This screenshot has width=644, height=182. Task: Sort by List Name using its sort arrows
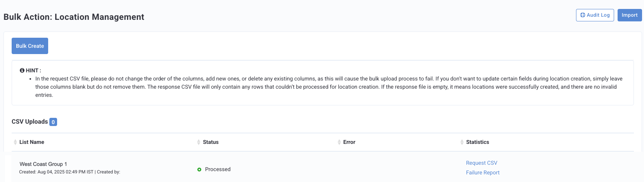coord(15,142)
